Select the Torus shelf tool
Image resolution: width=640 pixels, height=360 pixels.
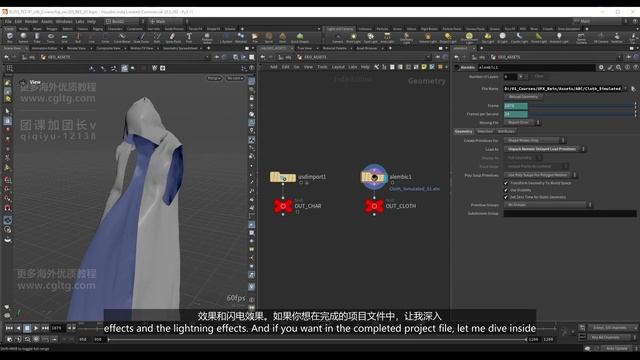pyautogui.click(x=51, y=38)
